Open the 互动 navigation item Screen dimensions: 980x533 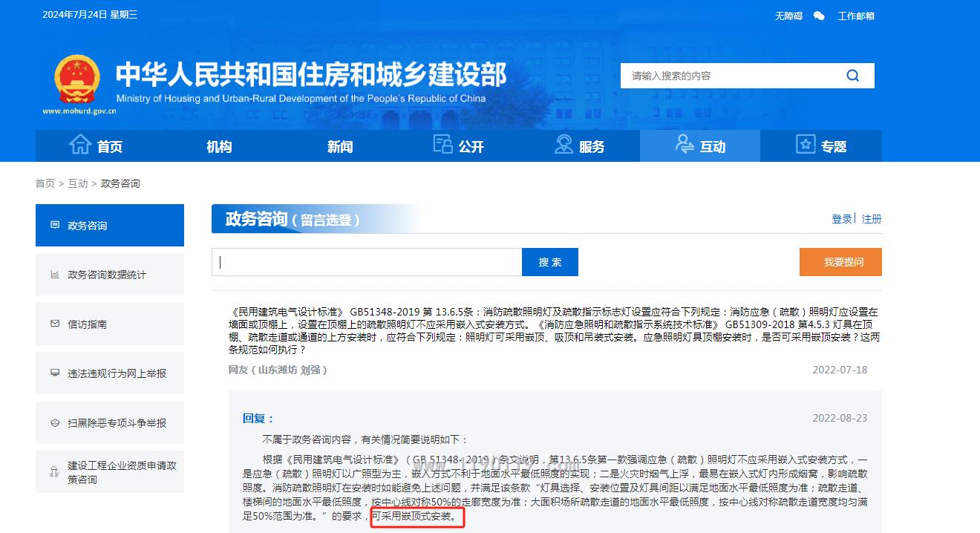[700, 146]
